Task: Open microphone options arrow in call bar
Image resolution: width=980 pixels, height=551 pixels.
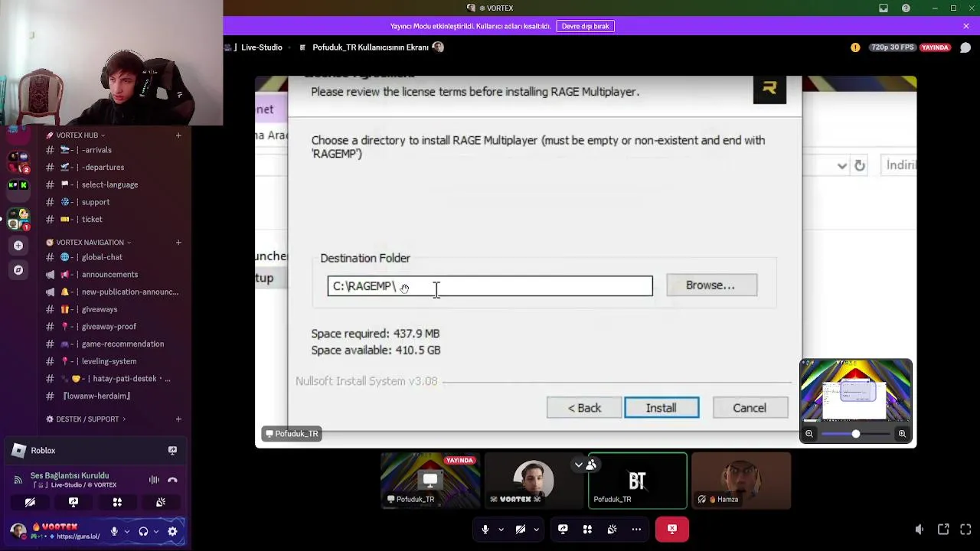Action: (501, 529)
